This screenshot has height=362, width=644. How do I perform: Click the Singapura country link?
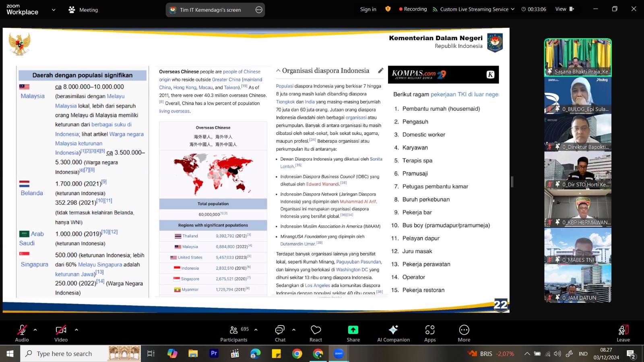pos(35,264)
